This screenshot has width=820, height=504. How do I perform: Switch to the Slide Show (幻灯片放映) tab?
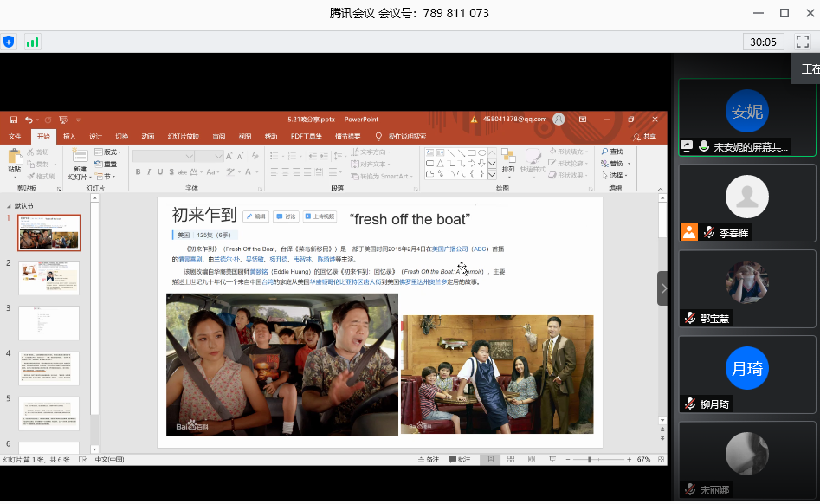(183, 137)
